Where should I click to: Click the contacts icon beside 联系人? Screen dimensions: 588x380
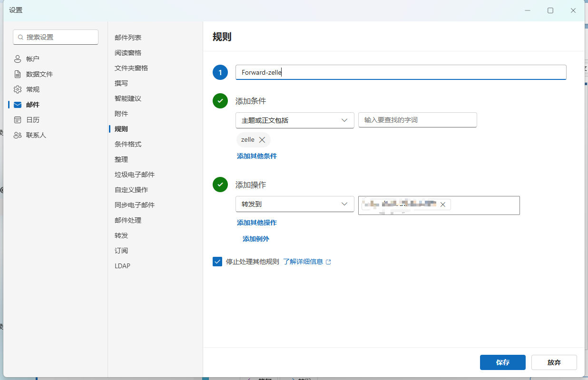coord(18,135)
